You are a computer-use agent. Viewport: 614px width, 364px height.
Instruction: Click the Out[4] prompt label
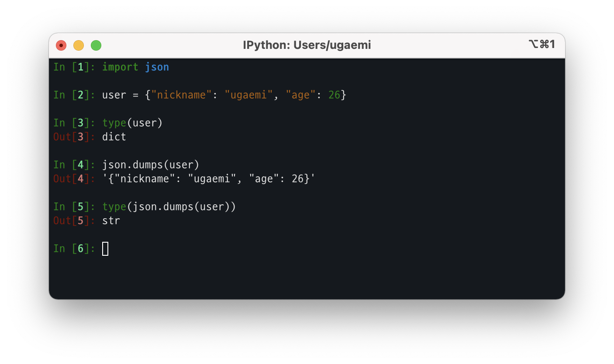click(x=75, y=179)
